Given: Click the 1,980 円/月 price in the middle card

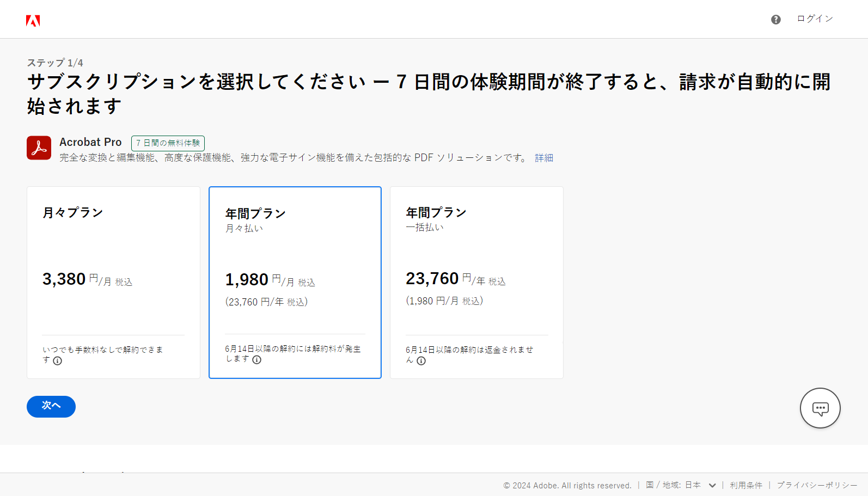Looking at the screenshot, I should [x=270, y=280].
